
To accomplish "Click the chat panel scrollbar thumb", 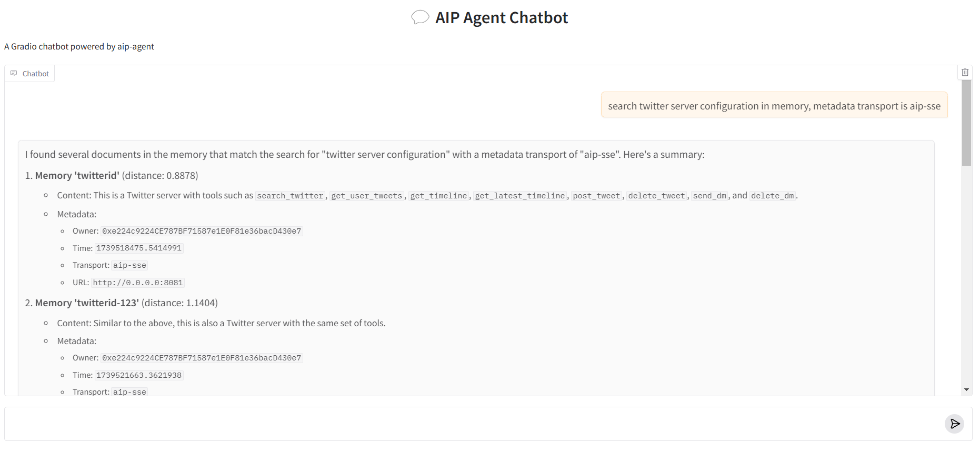I will (x=966, y=123).
